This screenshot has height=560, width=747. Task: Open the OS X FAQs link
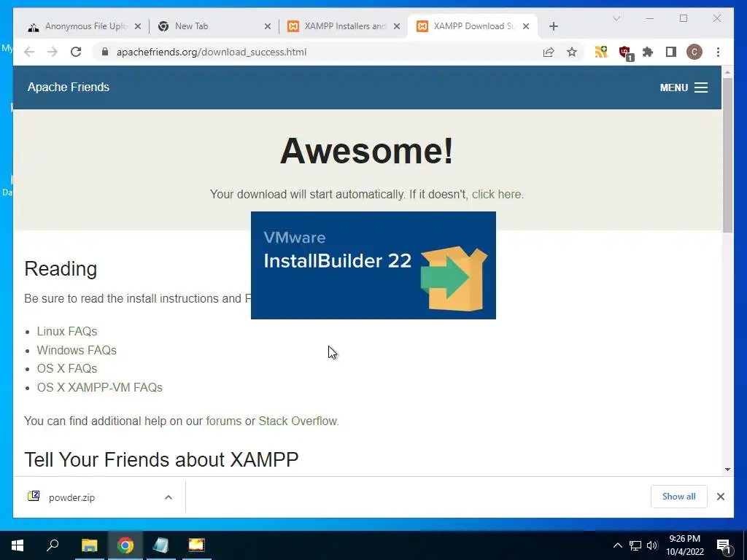pyautogui.click(x=66, y=368)
